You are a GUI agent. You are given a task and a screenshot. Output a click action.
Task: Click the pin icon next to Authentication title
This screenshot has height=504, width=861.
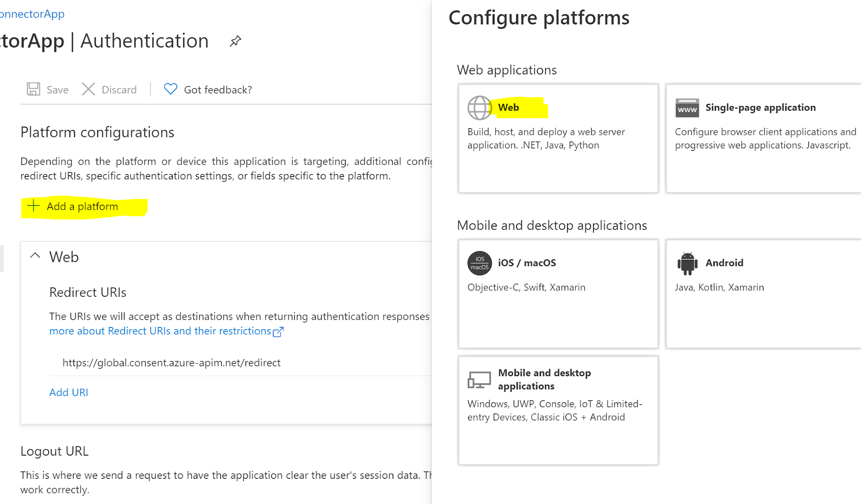point(235,41)
